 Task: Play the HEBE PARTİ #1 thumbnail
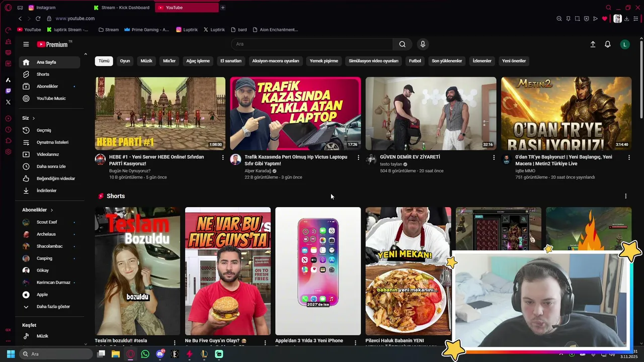pos(160,114)
